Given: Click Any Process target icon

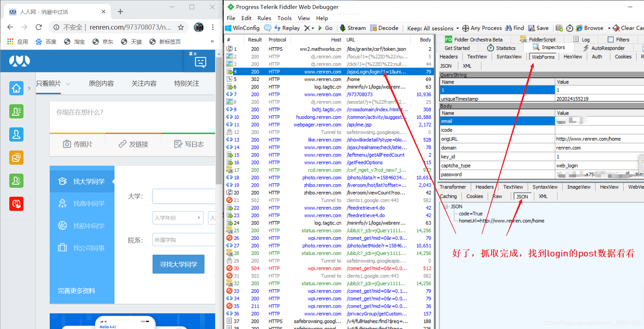Looking at the screenshot, I should pyautogui.click(x=465, y=28).
